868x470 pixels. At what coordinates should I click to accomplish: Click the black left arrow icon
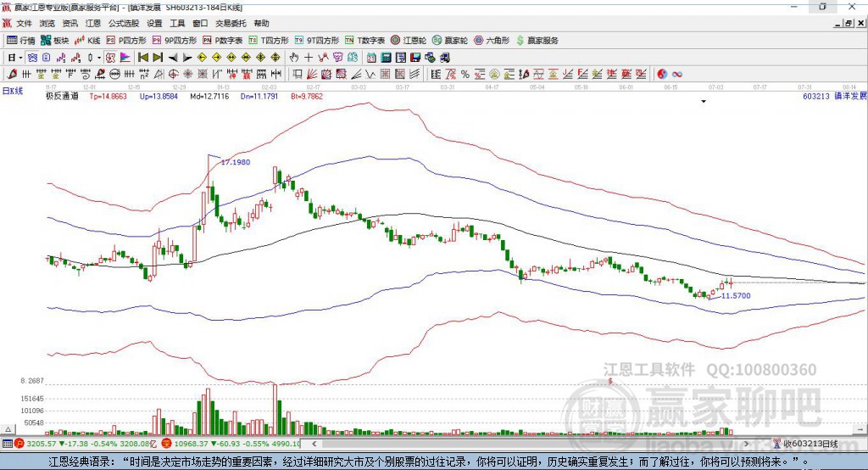(x=173, y=58)
